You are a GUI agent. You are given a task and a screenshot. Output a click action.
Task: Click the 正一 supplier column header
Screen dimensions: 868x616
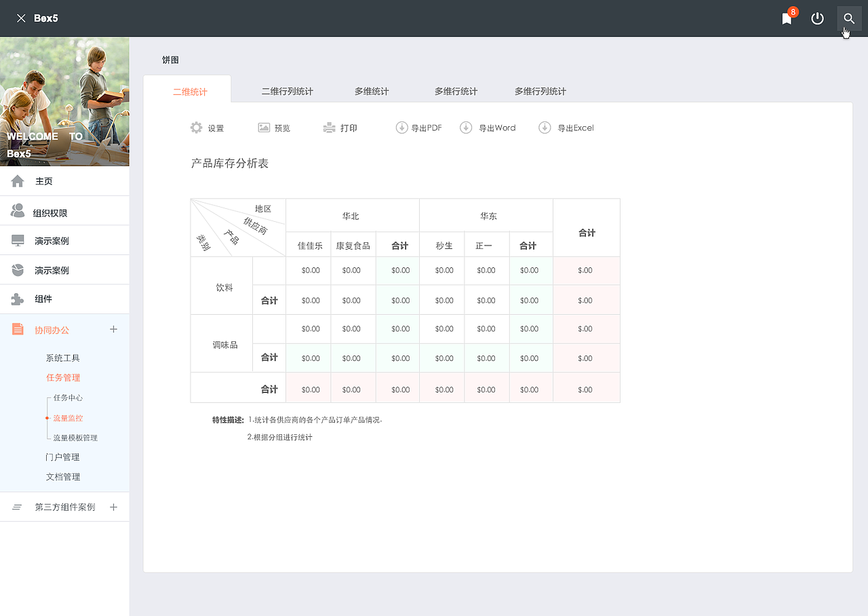pos(487,245)
